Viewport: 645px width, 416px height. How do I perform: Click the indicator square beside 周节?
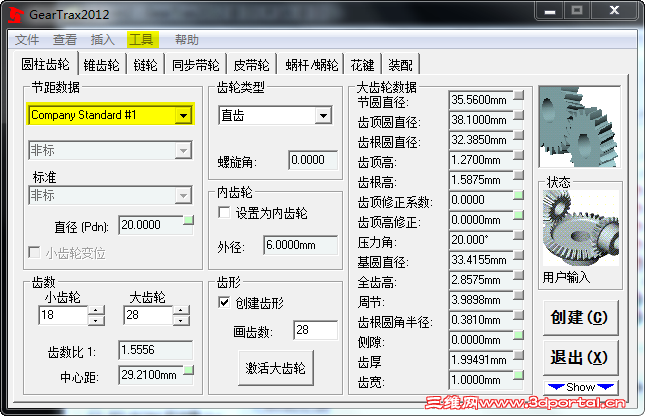point(519,295)
